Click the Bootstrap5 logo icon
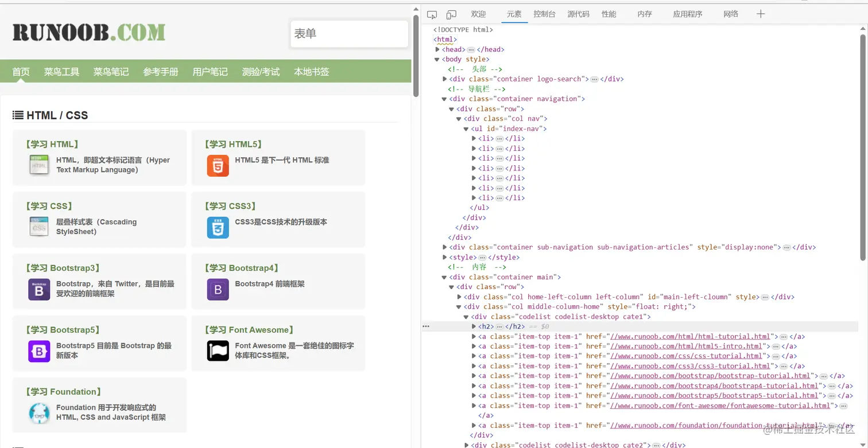The image size is (868, 448). [39, 351]
